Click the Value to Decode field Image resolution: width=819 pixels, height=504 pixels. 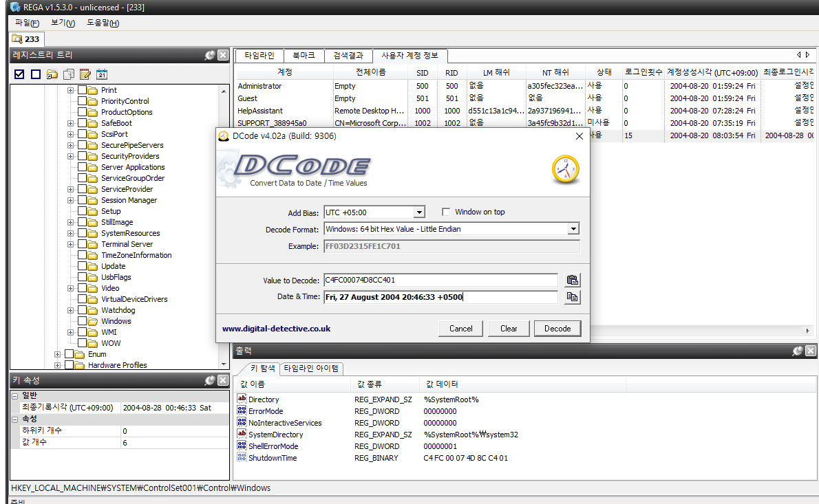click(x=440, y=280)
